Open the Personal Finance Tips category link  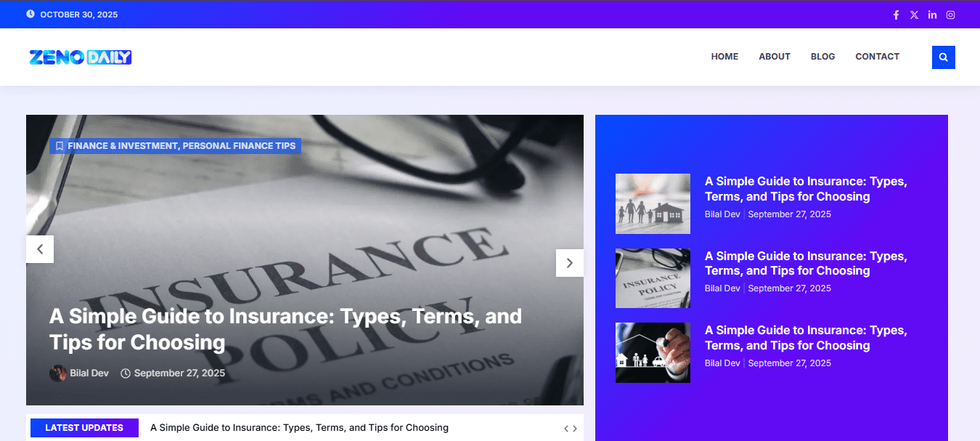(x=240, y=146)
